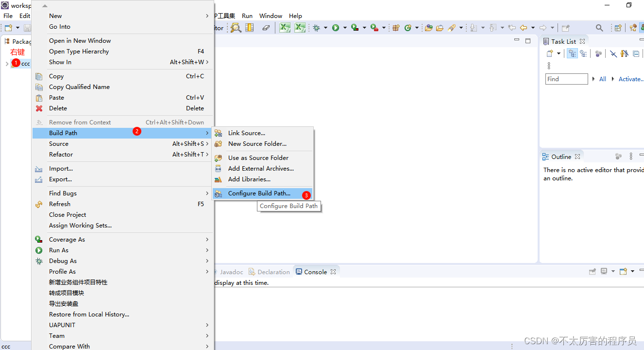The width and height of the screenshot is (644, 350).
Task: Open the Search flashlight dropdown arrow
Action: (x=461, y=28)
